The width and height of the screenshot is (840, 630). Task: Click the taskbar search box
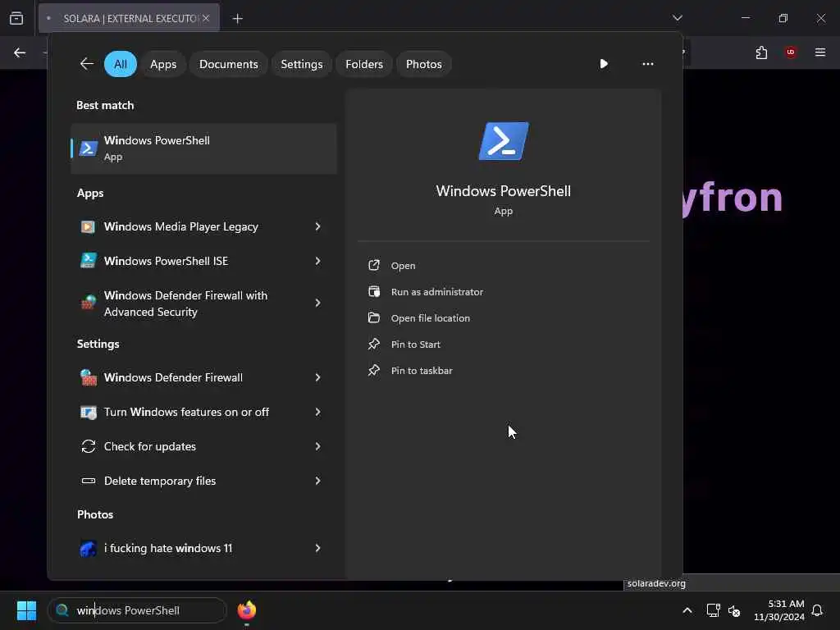coord(138,610)
